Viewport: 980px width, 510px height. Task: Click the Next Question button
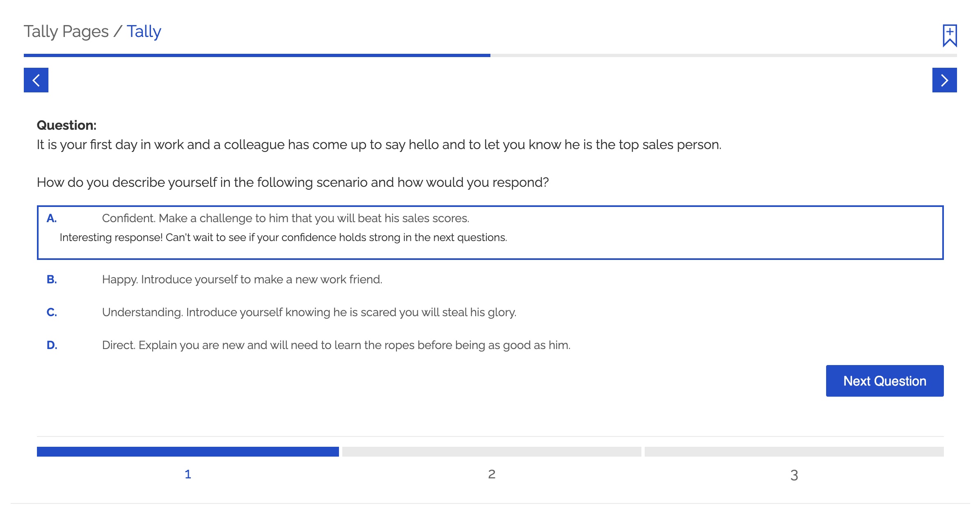[885, 381]
